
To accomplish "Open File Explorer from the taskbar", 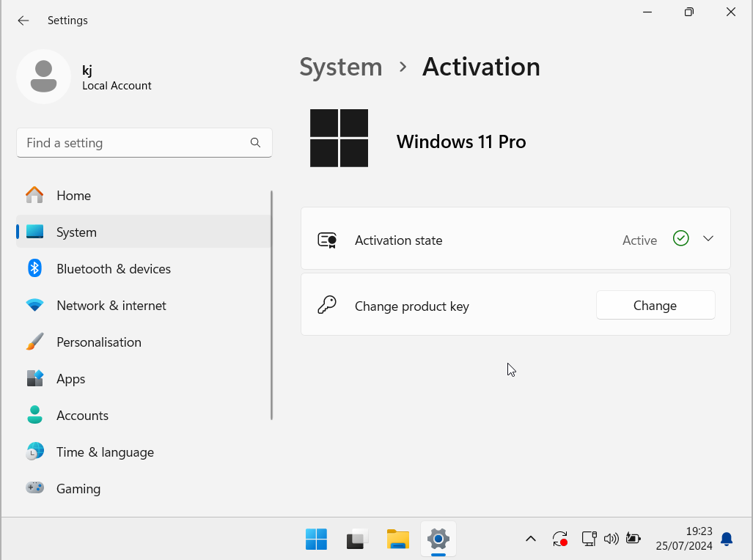I will coord(398,539).
